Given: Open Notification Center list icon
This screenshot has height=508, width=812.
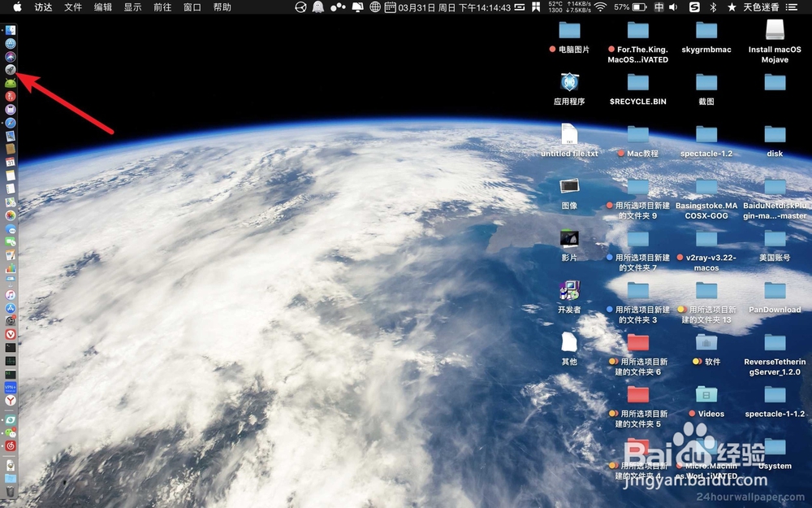Looking at the screenshot, I should [x=791, y=7].
